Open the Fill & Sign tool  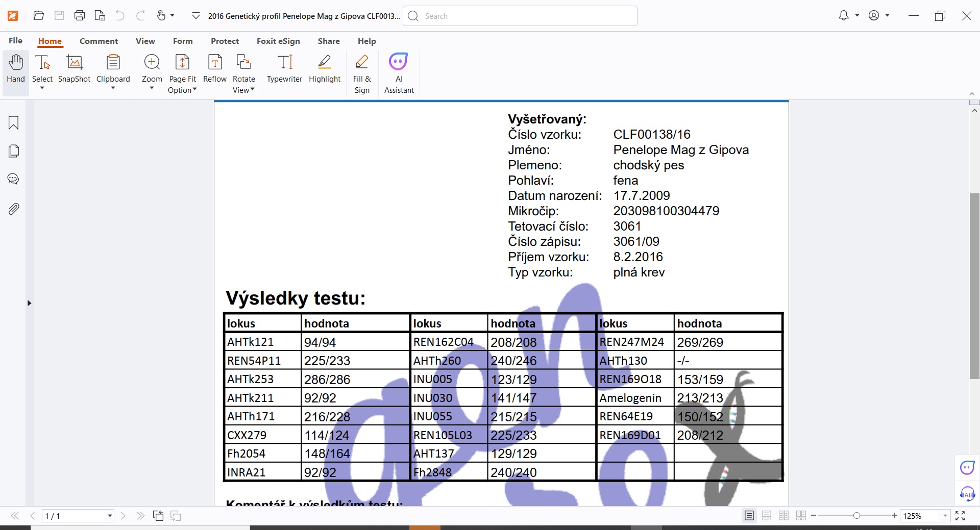click(362, 74)
